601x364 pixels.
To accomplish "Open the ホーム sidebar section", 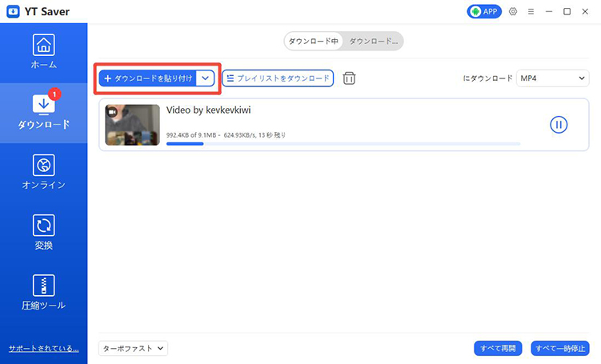I will (44, 53).
